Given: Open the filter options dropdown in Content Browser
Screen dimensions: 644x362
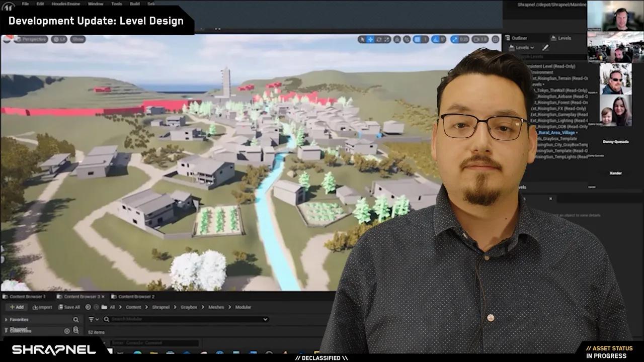Looking at the screenshot, I should pos(94,319).
